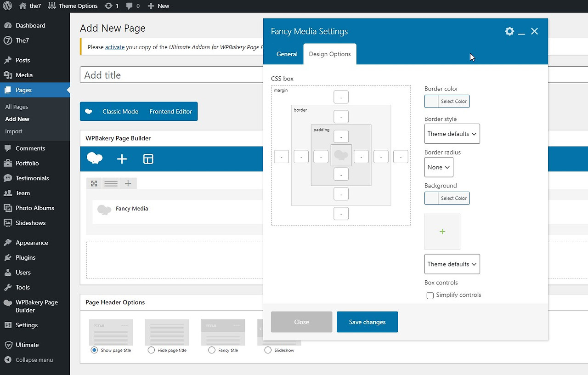Open the7 site home icon
The height and width of the screenshot is (375, 588).
(x=23, y=6)
